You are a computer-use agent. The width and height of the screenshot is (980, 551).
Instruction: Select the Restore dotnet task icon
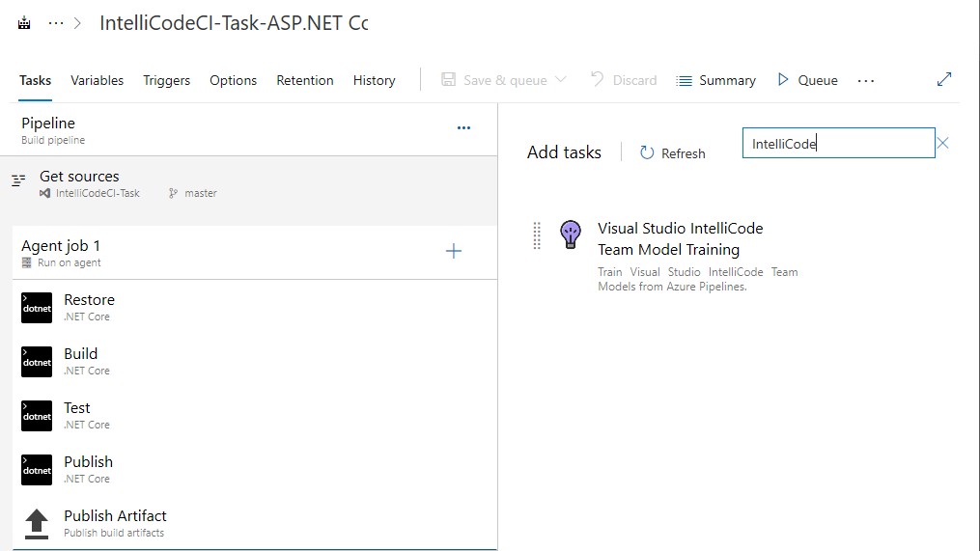click(x=37, y=308)
